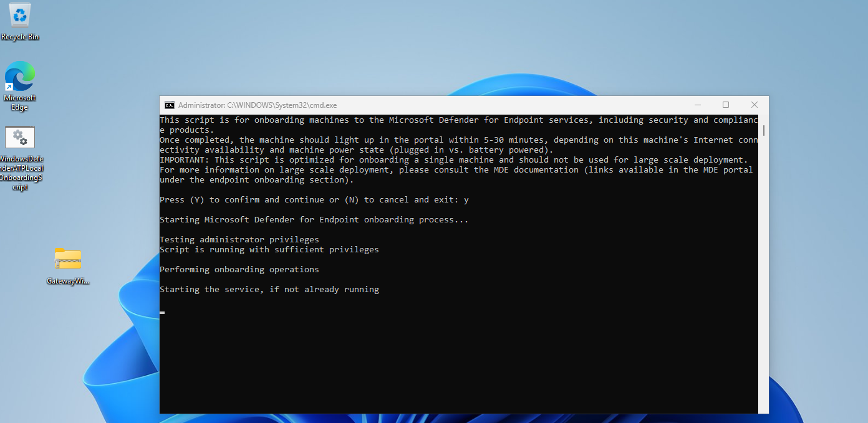Maximize the Administrator cmd.exe window
Image resolution: width=868 pixels, height=423 pixels.
click(x=725, y=105)
